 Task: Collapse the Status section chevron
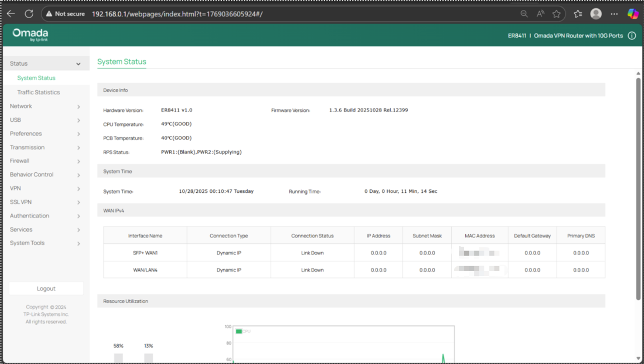pos(79,64)
